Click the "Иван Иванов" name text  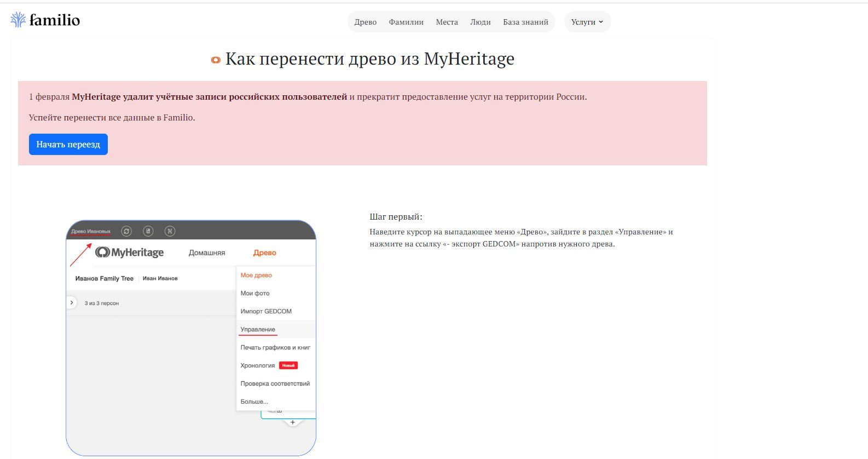click(160, 278)
